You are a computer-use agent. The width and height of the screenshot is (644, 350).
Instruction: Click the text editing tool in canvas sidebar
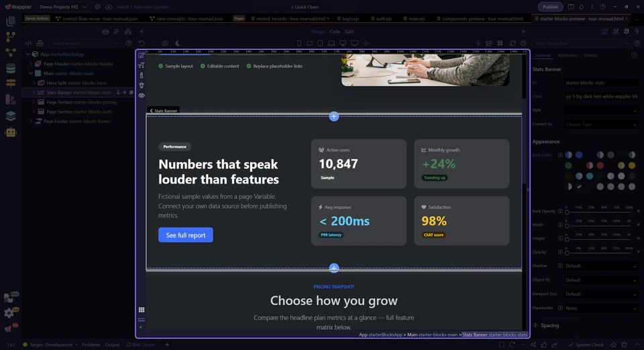(x=142, y=65)
